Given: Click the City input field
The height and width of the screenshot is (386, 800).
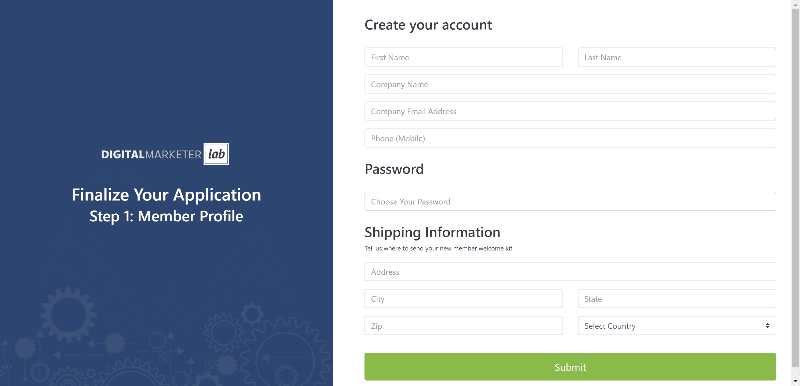Looking at the screenshot, I should (x=463, y=299).
